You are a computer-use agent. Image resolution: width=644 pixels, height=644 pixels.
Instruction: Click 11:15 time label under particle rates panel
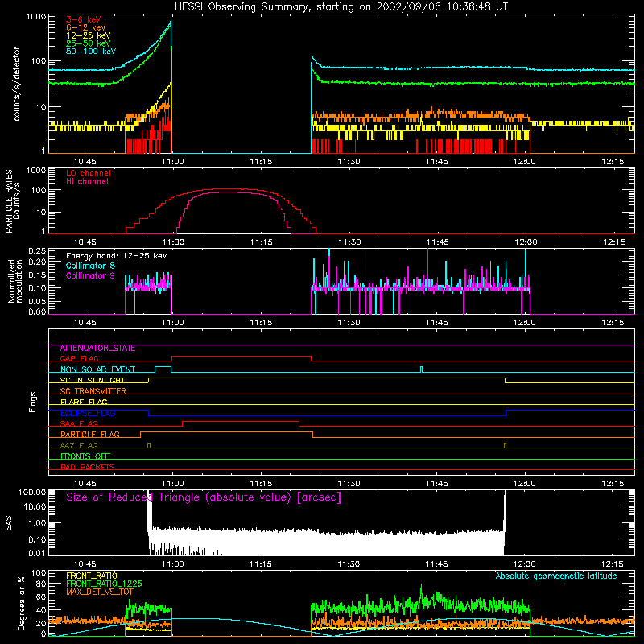pyautogui.click(x=261, y=242)
